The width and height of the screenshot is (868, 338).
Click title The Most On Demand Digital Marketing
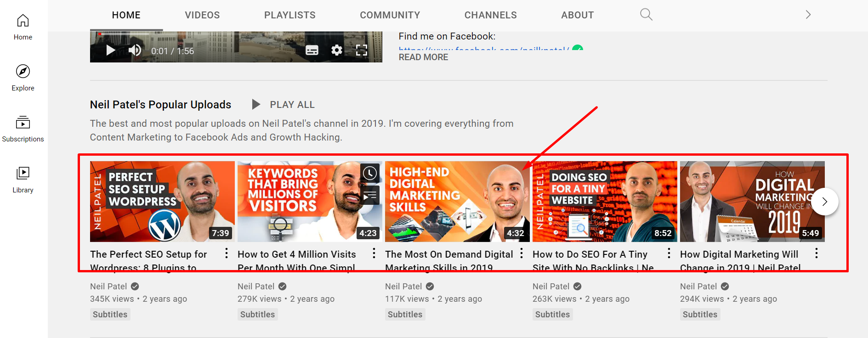click(449, 261)
